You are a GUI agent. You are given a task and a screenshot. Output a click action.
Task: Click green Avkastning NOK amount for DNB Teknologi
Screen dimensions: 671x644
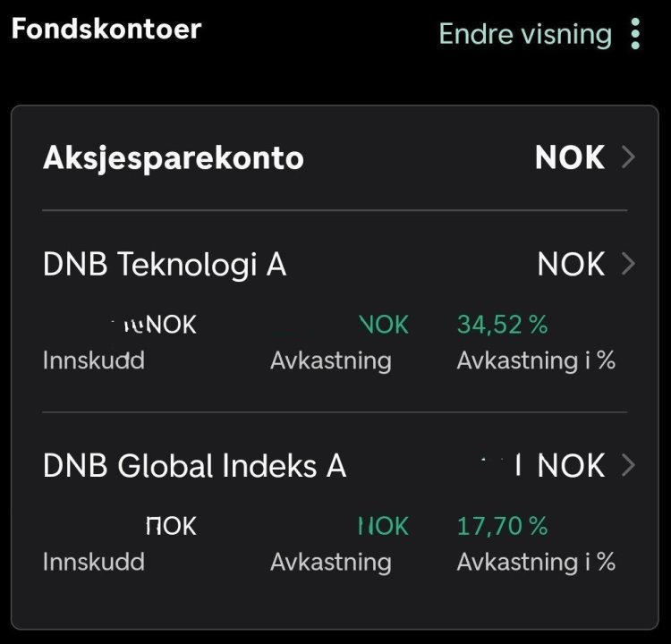384,325
